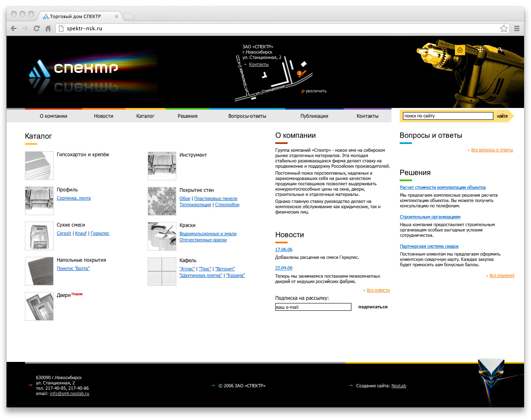Open Отечественные краски link
This screenshot has height=420, width=531.
coord(203,240)
